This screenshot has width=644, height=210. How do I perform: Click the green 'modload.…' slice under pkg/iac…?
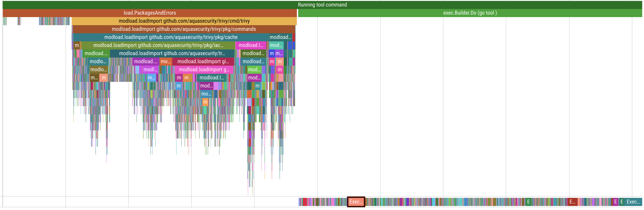pos(96,53)
